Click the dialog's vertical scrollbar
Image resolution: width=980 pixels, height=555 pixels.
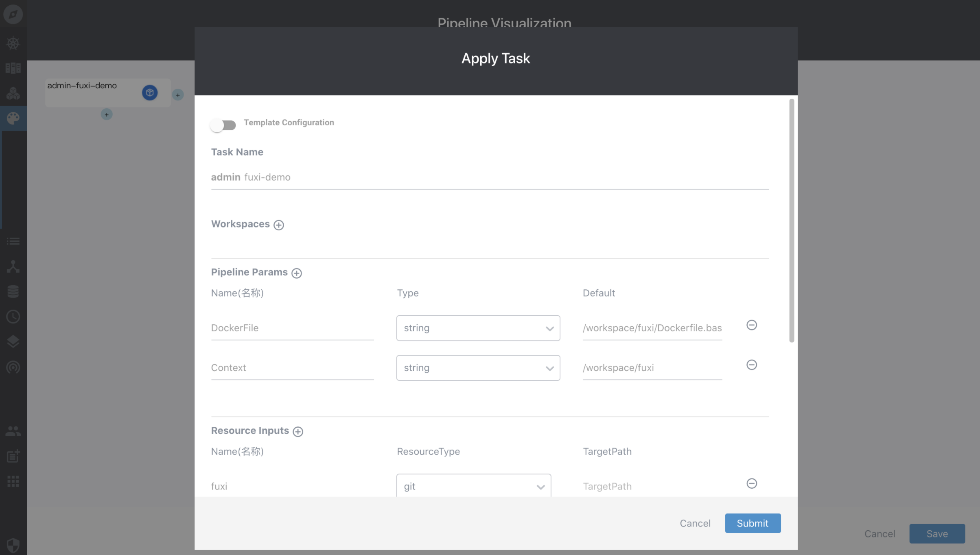pos(791,220)
